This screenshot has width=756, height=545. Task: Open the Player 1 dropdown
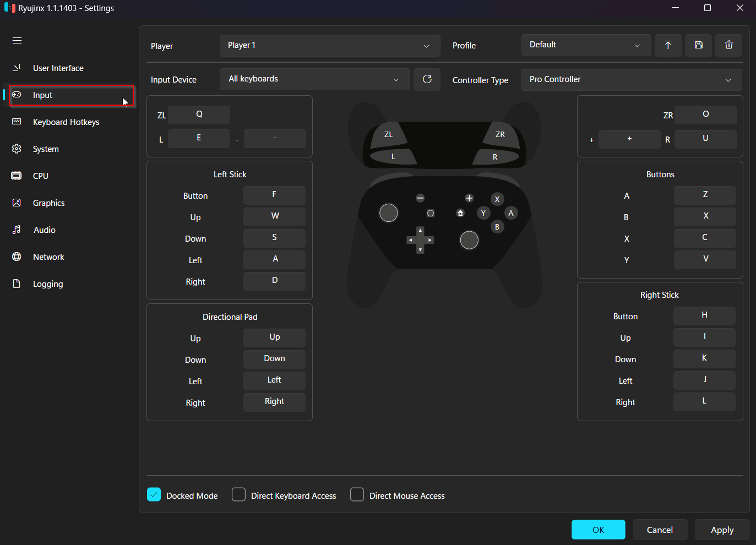pos(330,46)
